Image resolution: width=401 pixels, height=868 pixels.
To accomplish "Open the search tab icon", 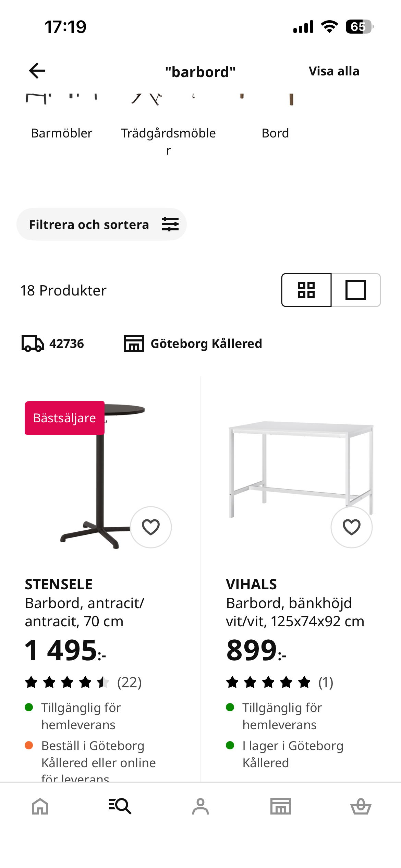I will [x=120, y=806].
